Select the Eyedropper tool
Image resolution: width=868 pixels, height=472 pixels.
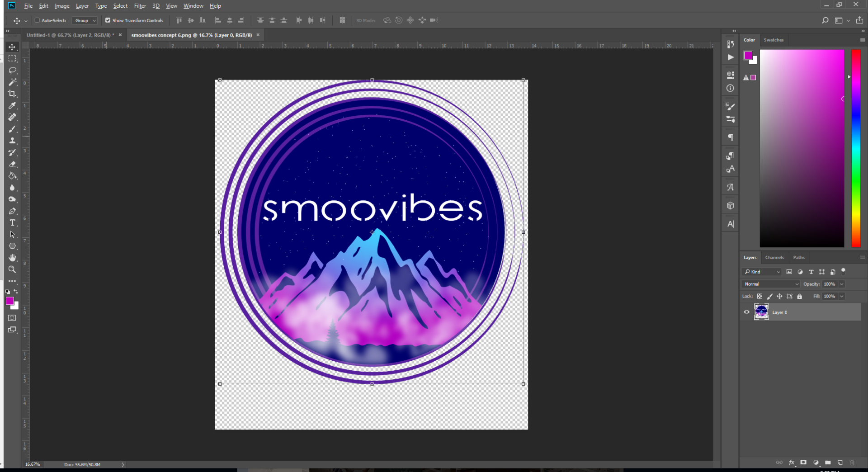pos(12,105)
